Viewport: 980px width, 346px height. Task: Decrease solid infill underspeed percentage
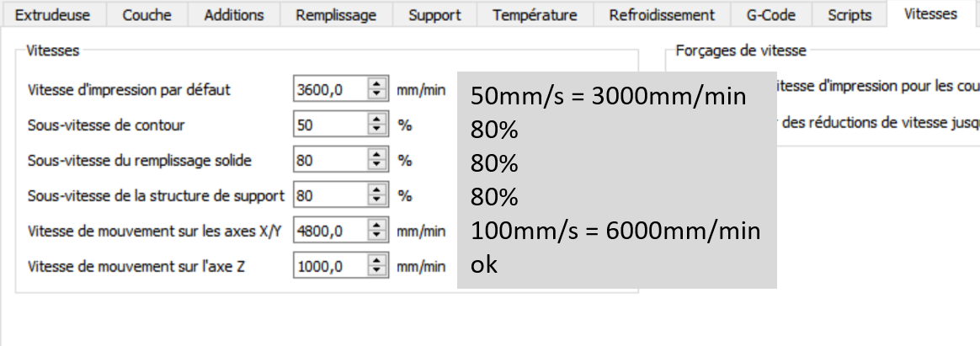[x=376, y=165]
